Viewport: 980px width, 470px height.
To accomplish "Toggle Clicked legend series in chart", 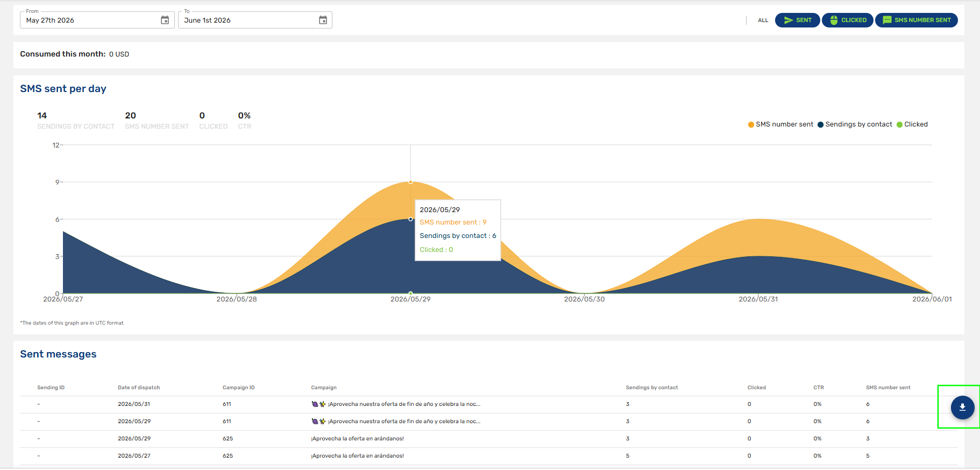I will [x=912, y=124].
